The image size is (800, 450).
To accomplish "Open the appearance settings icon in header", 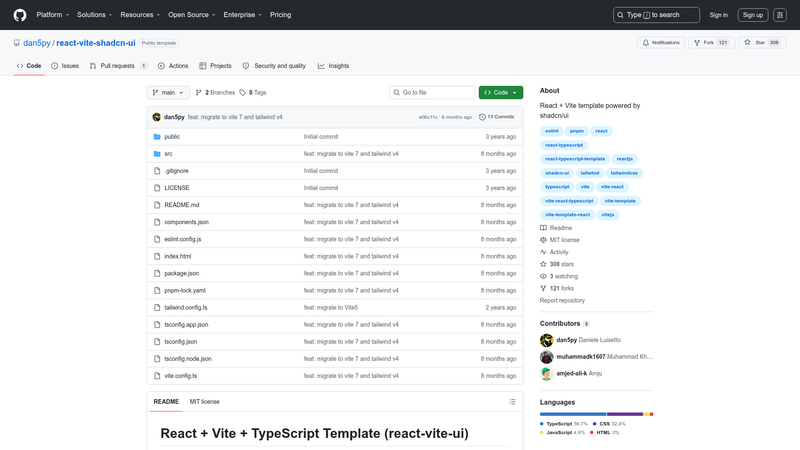I will click(780, 15).
